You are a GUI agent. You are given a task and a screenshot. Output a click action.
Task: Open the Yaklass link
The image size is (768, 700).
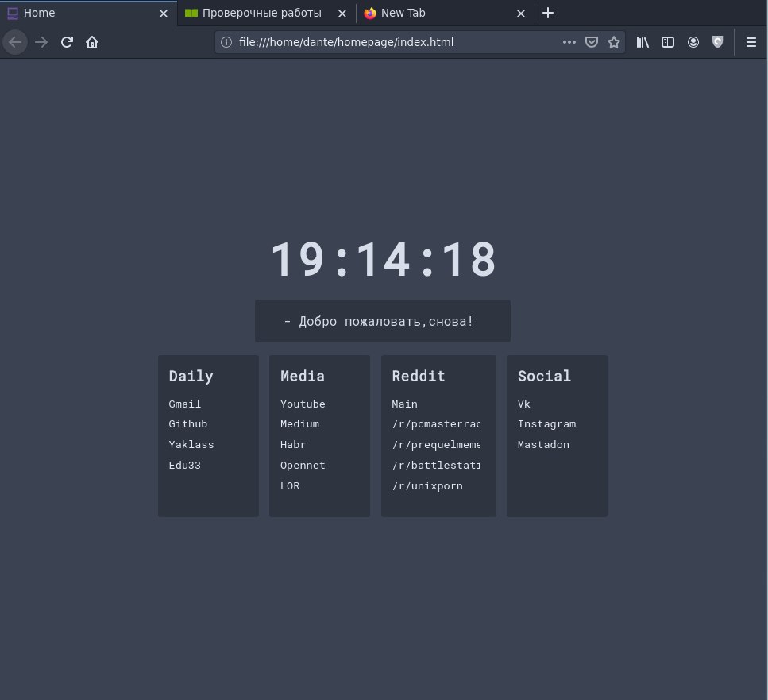pos(191,445)
